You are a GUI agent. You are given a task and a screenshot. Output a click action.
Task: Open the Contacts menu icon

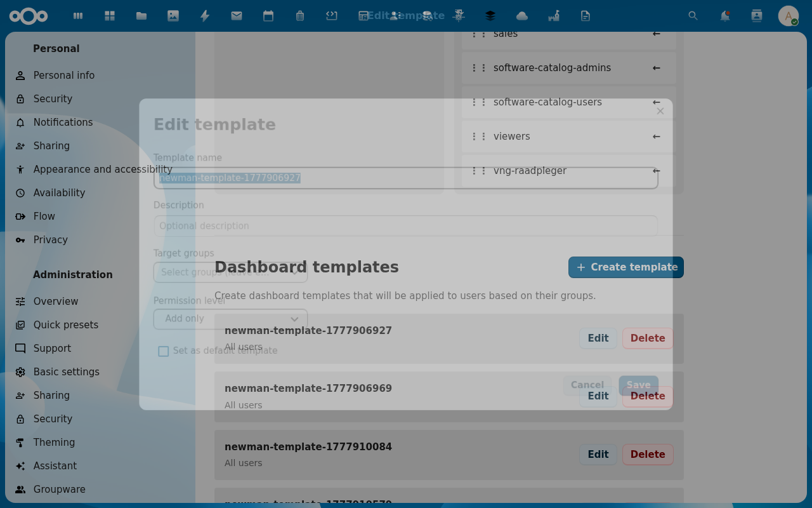coord(757,16)
